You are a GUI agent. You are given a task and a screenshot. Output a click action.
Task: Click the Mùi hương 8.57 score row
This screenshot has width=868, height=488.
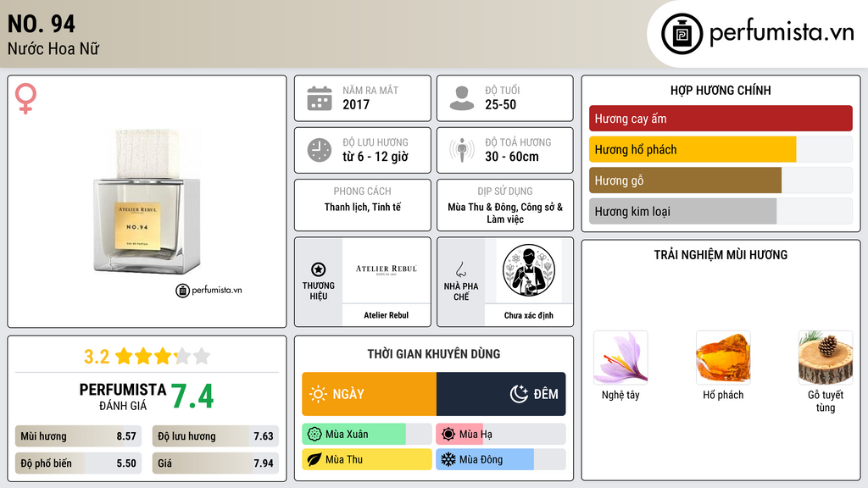(78, 436)
